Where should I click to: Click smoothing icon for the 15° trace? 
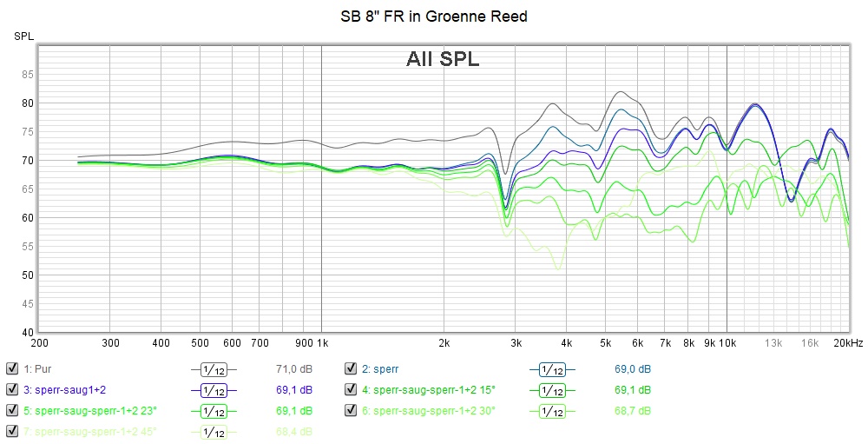point(552,390)
